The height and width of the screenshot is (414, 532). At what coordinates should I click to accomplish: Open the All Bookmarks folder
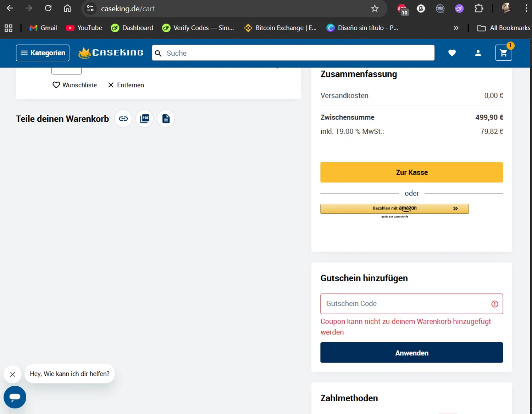pos(504,28)
